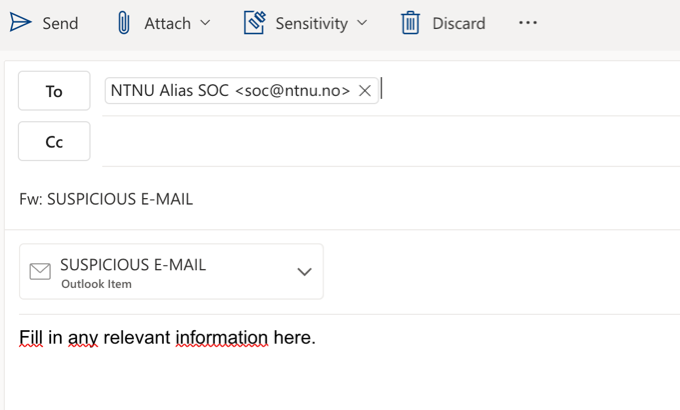Expand the Attach dropdown arrow
Image resolution: width=680 pixels, height=410 pixels.
(x=205, y=23)
